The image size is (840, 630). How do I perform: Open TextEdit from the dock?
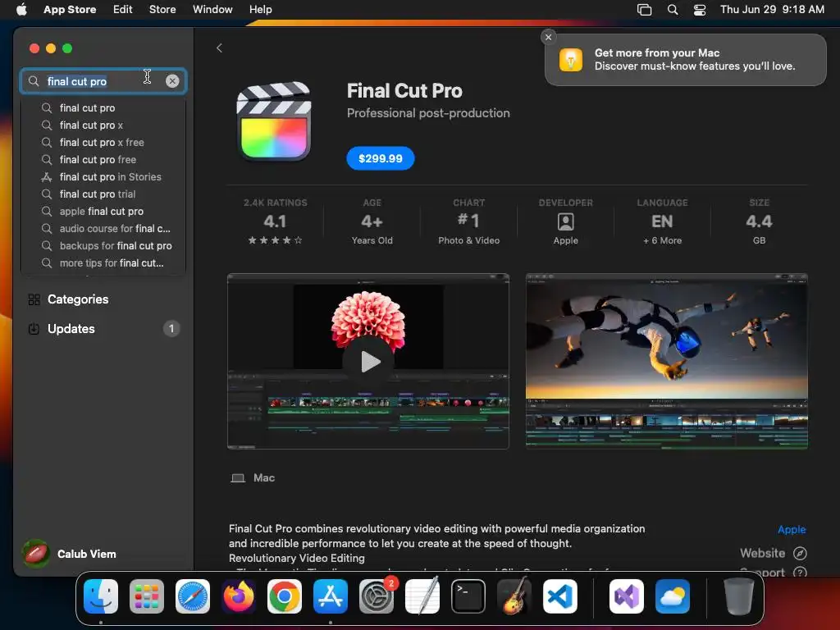tap(422, 596)
